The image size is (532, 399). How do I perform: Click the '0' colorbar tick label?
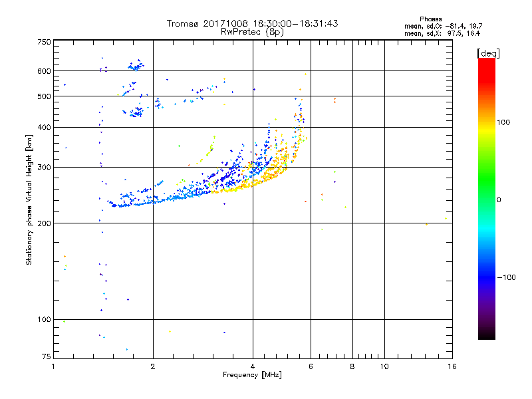tap(499, 200)
